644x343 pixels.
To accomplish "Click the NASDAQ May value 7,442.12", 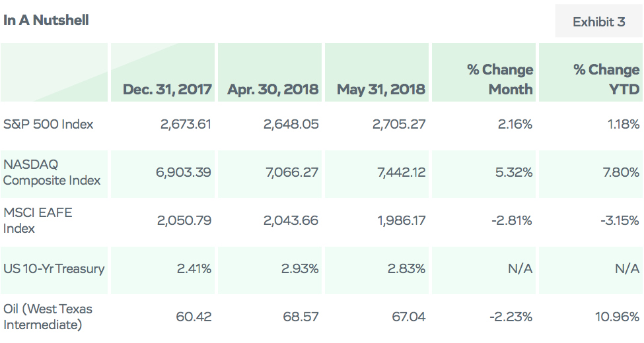I will (401, 172).
